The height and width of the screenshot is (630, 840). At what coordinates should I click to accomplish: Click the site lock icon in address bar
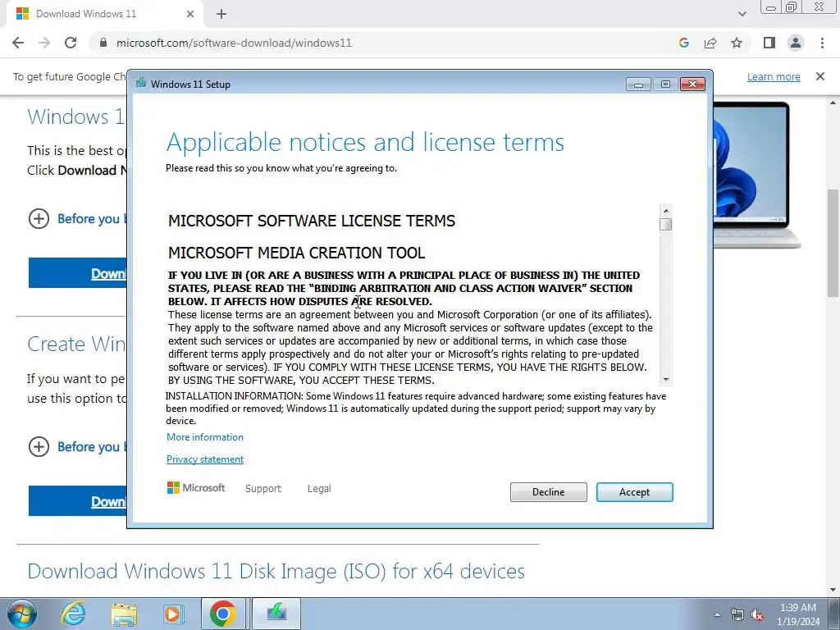[104, 43]
